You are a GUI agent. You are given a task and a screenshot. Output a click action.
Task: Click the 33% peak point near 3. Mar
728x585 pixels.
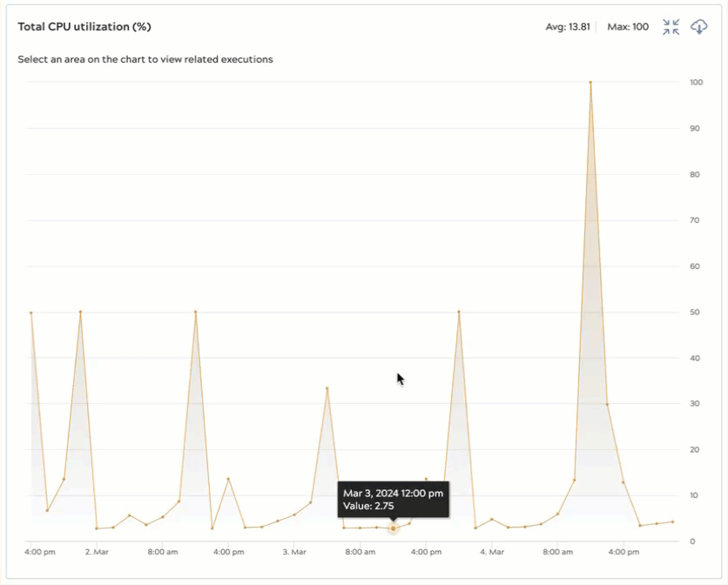coord(327,388)
